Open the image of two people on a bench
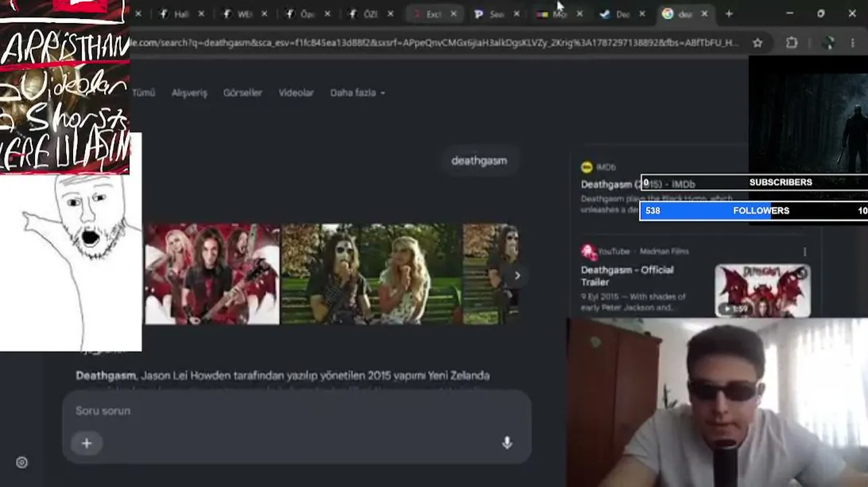Image resolution: width=868 pixels, height=487 pixels. 372,275
